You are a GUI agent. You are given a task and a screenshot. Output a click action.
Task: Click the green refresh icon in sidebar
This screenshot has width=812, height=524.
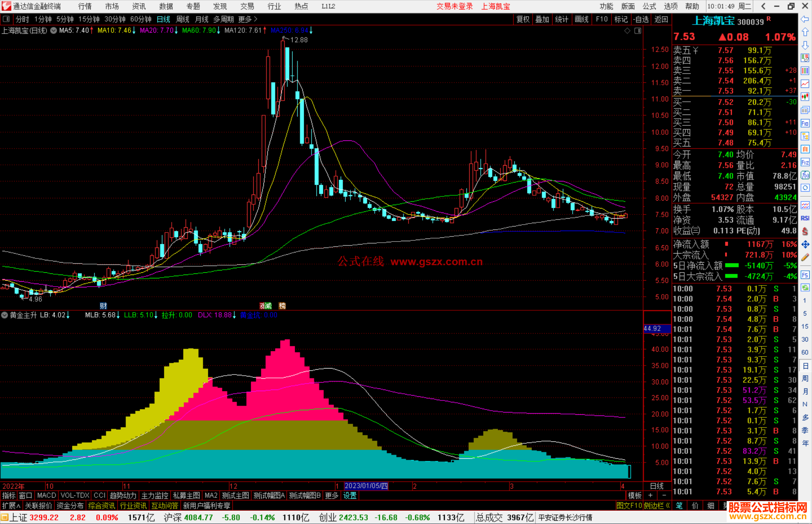(x=805, y=288)
